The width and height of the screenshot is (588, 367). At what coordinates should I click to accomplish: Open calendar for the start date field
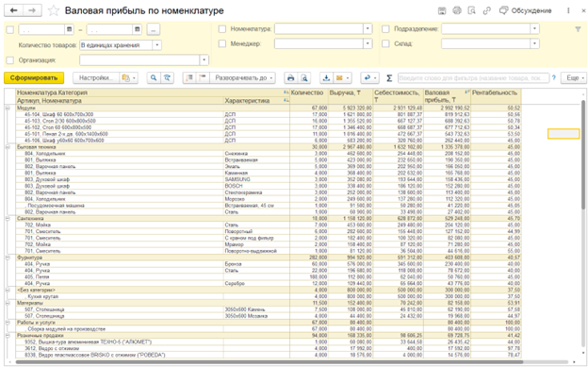point(69,29)
